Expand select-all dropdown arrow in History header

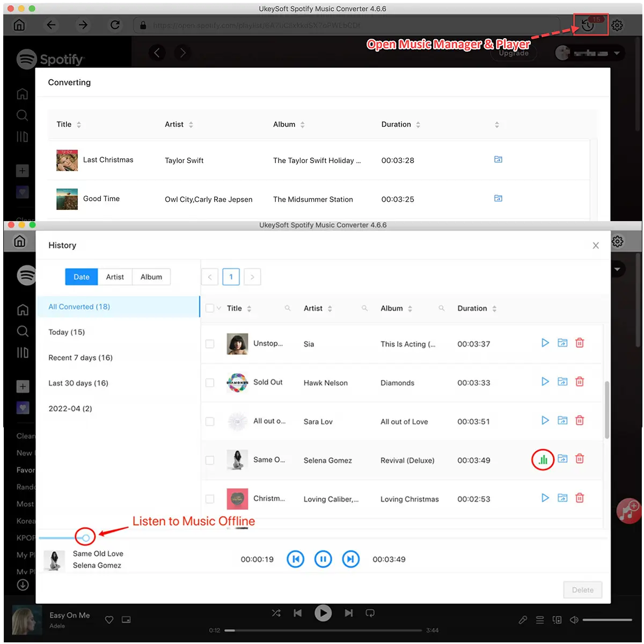coord(219,308)
